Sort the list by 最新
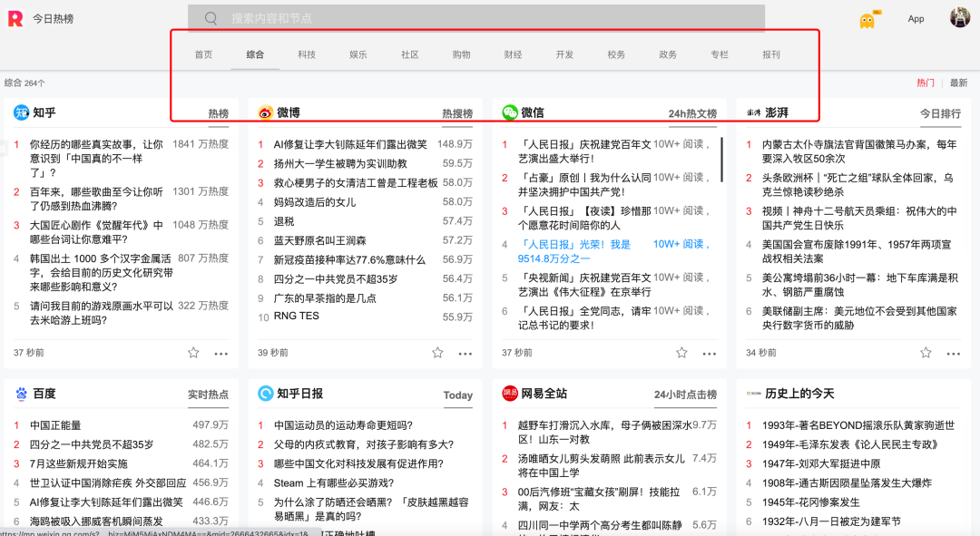The height and width of the screenshot is (536, 980). click(x=958, y=83)
